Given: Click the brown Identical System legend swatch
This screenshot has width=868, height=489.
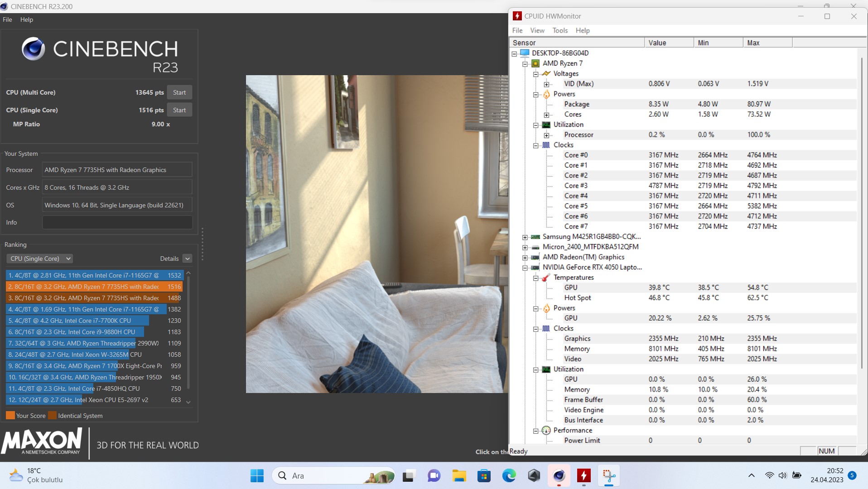Looking at the screenshot, I should (x=53, y=416).
